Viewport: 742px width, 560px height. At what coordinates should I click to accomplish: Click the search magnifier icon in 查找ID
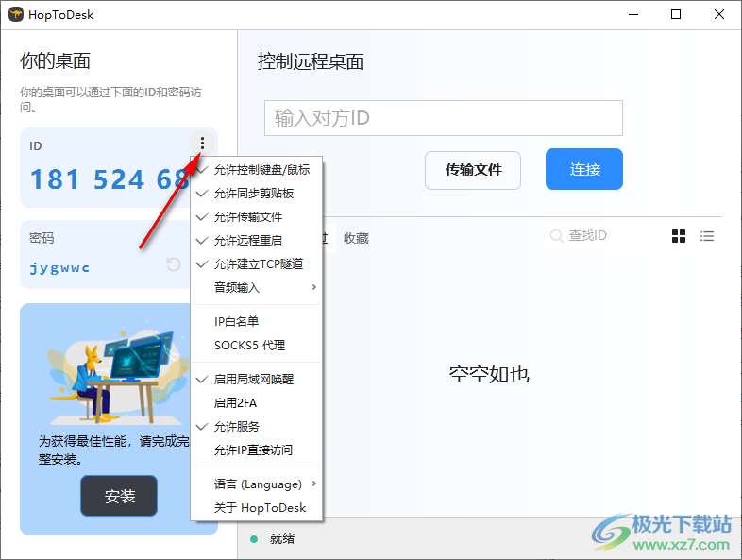(x=557, y=236)
